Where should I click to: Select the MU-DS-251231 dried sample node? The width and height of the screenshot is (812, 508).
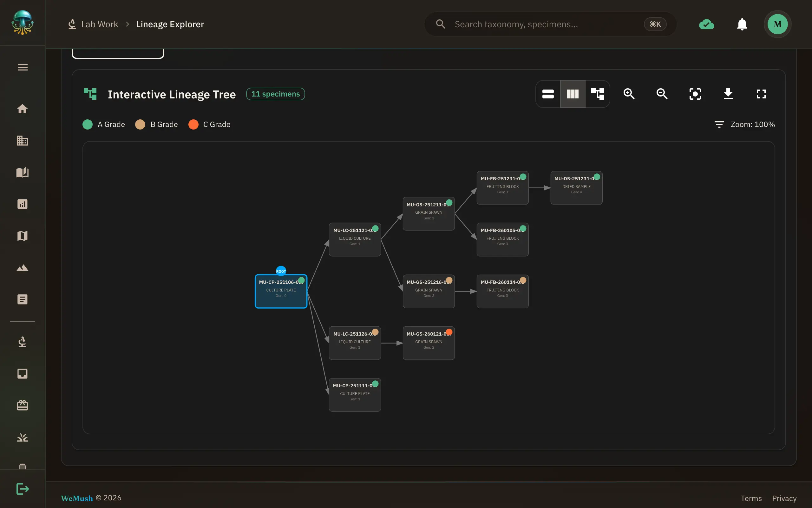[576, 188]
